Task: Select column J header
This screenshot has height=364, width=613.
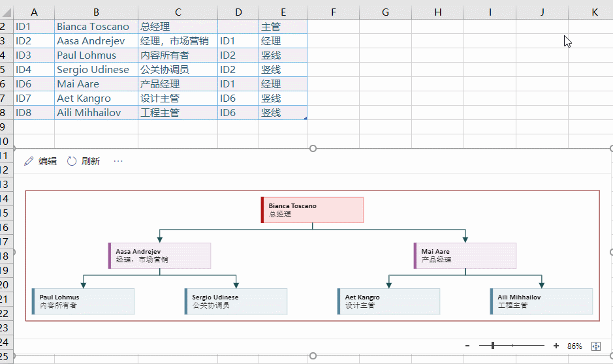Action: (x=542, y=12)
